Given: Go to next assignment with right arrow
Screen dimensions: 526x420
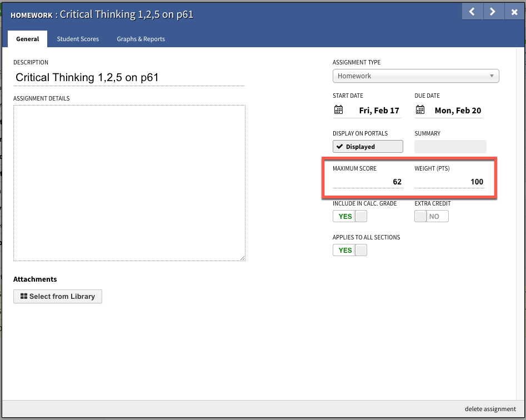Looking at the screenshot, I should tap(492, 12).
